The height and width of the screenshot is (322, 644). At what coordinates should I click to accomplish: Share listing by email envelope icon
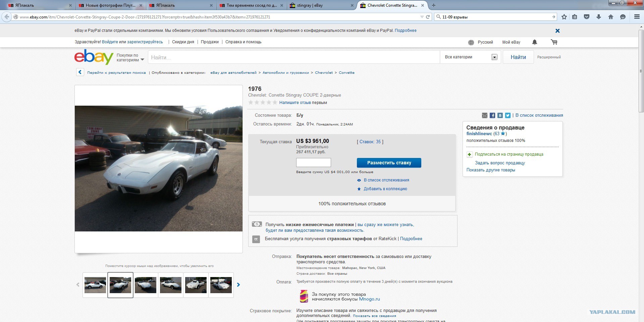click(x=485, y=115)
